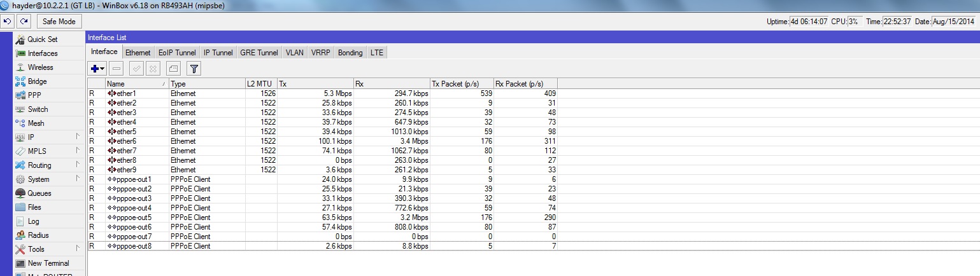Open Mesh in sidebar
Viewport: 980px width, 276px height.
[50, 123]
